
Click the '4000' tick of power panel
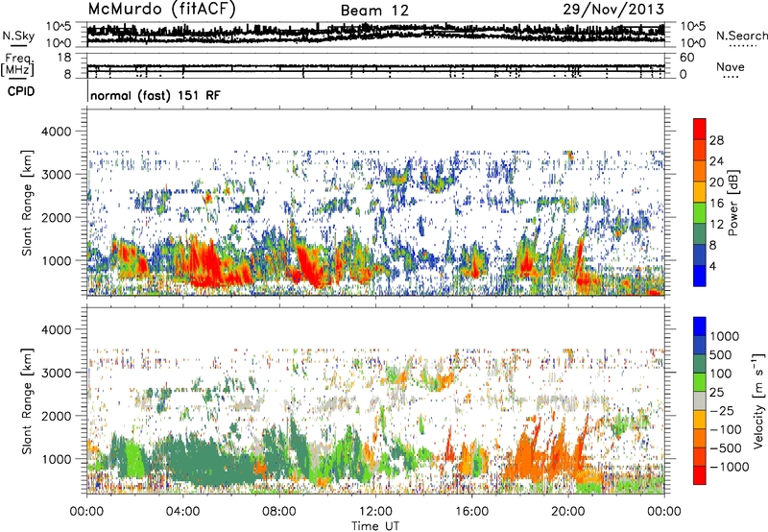(56, 132)
